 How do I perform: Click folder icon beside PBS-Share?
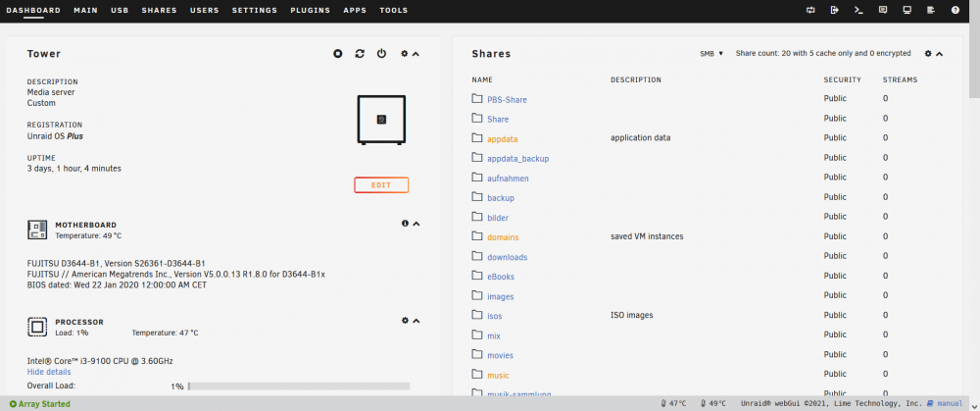(477, 98)
